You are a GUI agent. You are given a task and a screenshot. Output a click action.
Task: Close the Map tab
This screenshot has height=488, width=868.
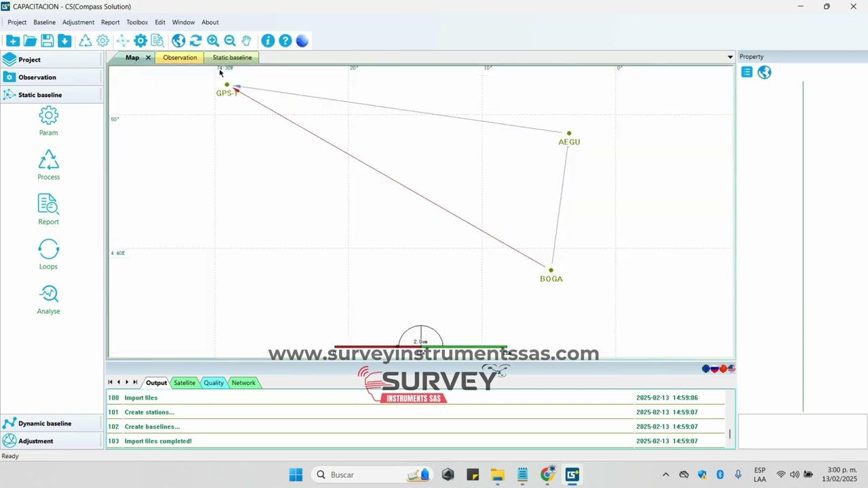(148, 58)
